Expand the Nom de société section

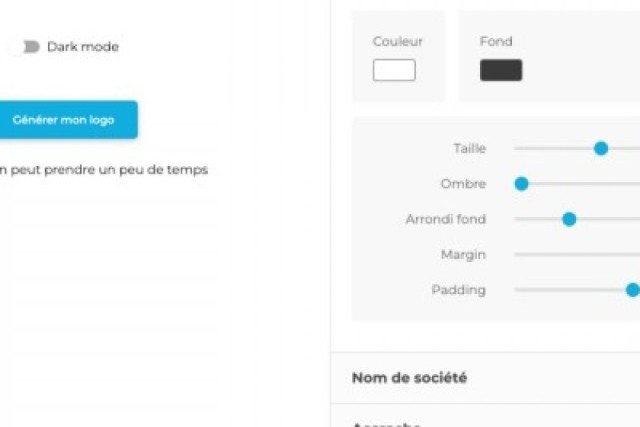pyautogui.click(x=409, y=378)
